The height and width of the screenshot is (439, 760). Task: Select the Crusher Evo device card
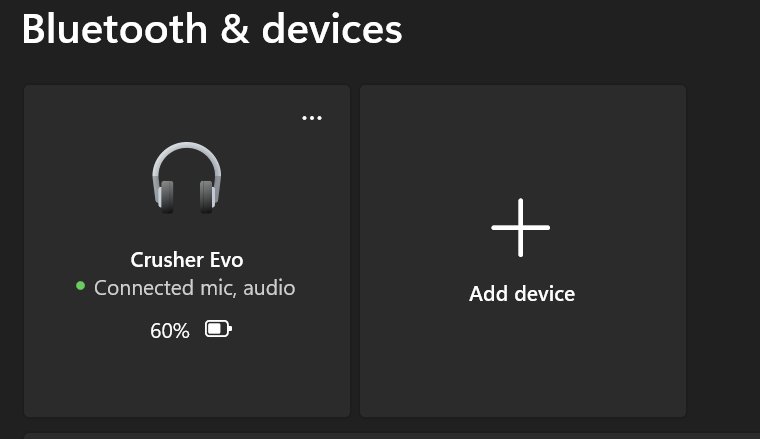[187, 251]
